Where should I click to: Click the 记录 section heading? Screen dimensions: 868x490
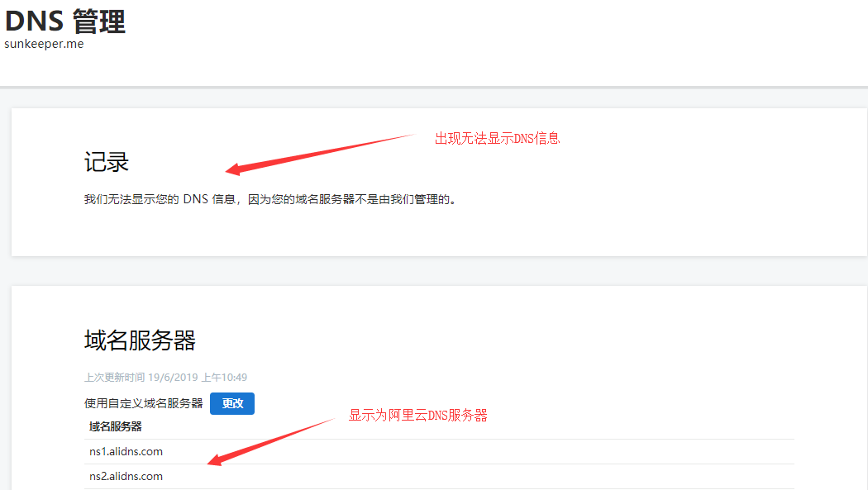[x=107, y=163]
